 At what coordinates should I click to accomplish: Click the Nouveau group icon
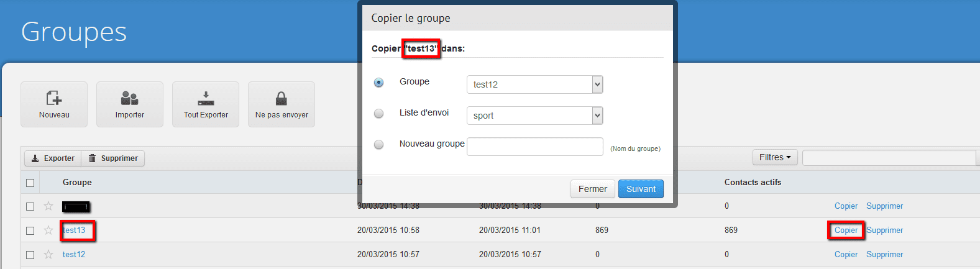54,98
